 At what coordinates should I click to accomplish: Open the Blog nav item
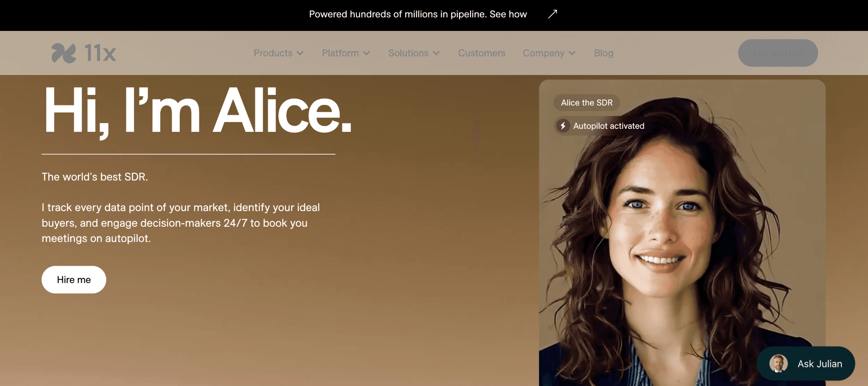click(604, 53)
